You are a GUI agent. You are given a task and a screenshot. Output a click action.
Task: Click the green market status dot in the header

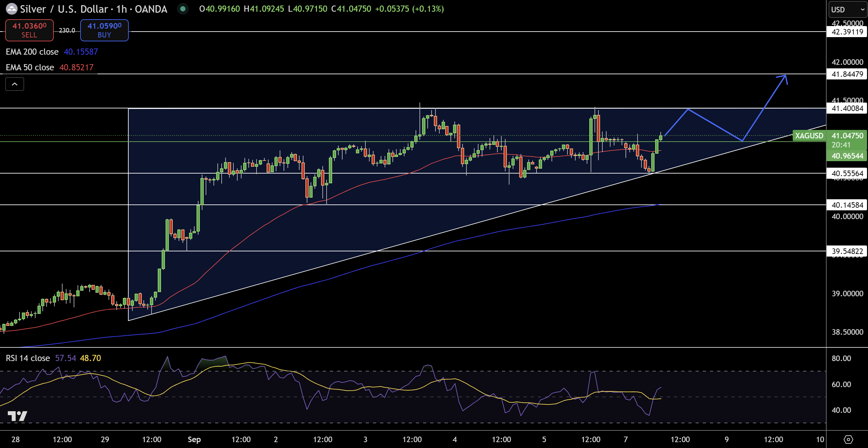coord(183,9)
